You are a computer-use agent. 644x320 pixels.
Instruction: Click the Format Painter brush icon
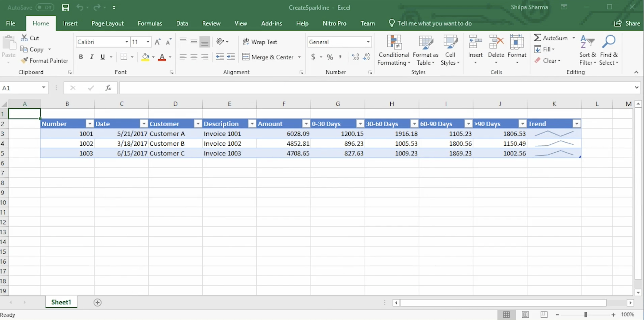[x=24, y=61]
